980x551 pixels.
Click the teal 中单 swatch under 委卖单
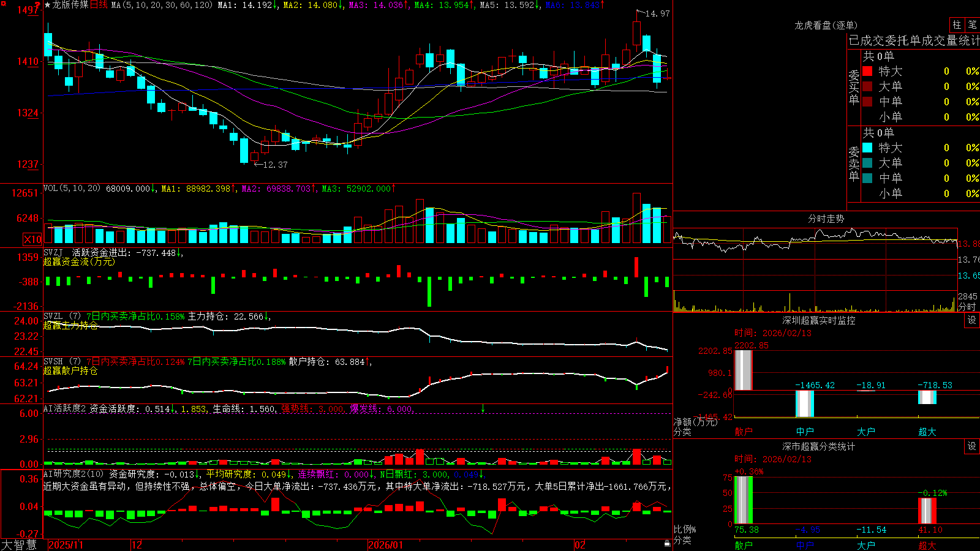pos(867,178)
